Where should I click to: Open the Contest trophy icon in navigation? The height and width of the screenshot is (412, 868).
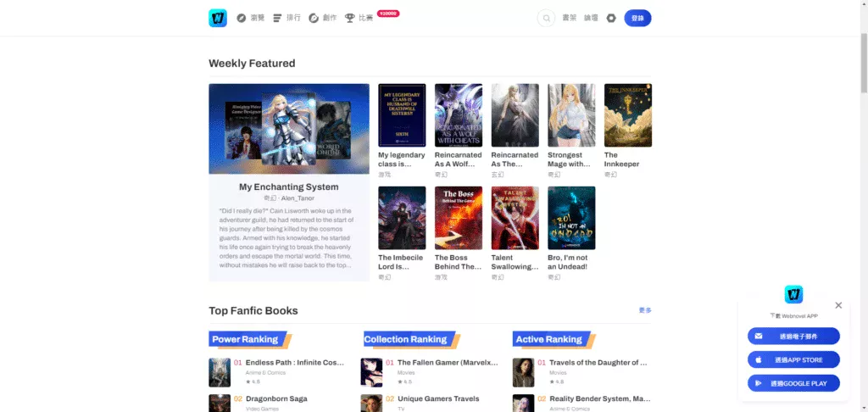click(x=350, y=18)
